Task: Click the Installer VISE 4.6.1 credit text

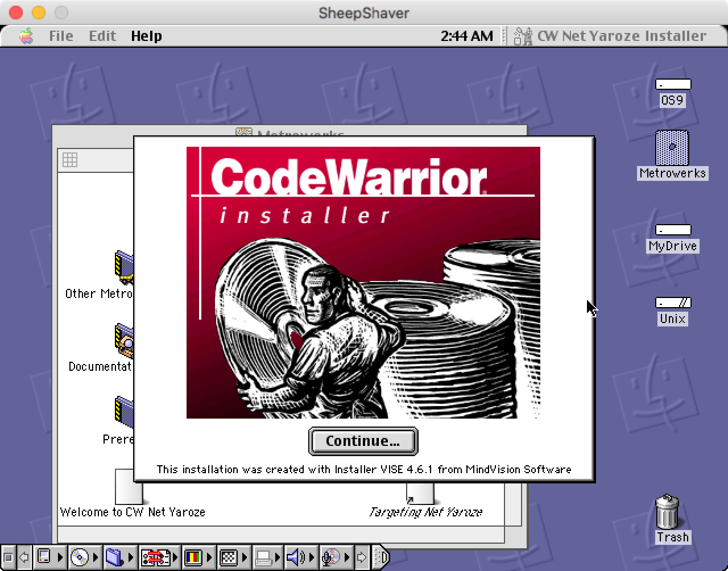Action: pyautogui.click(x=364, y=469)
